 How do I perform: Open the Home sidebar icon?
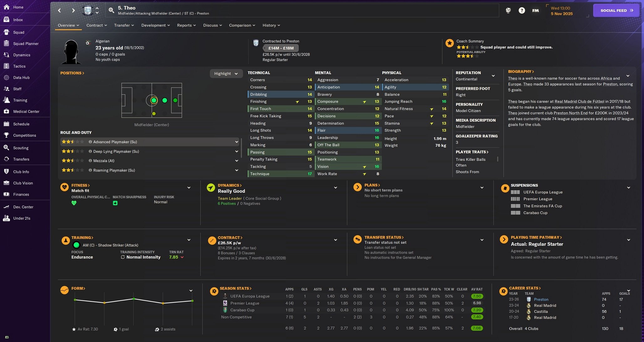(6, 7)
